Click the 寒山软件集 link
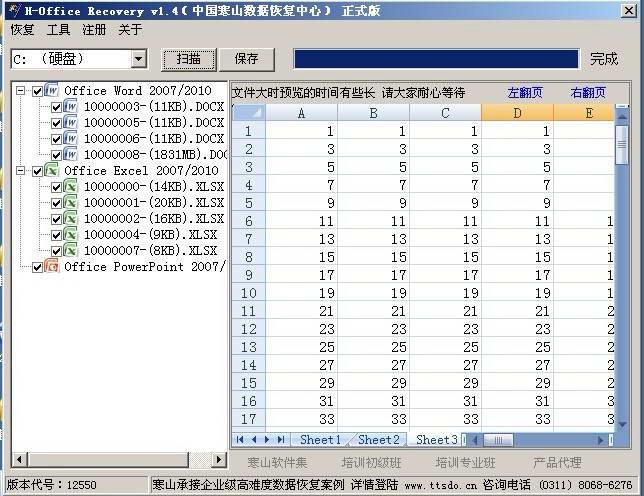Screen dimensions: 644x496 (277, 463)
